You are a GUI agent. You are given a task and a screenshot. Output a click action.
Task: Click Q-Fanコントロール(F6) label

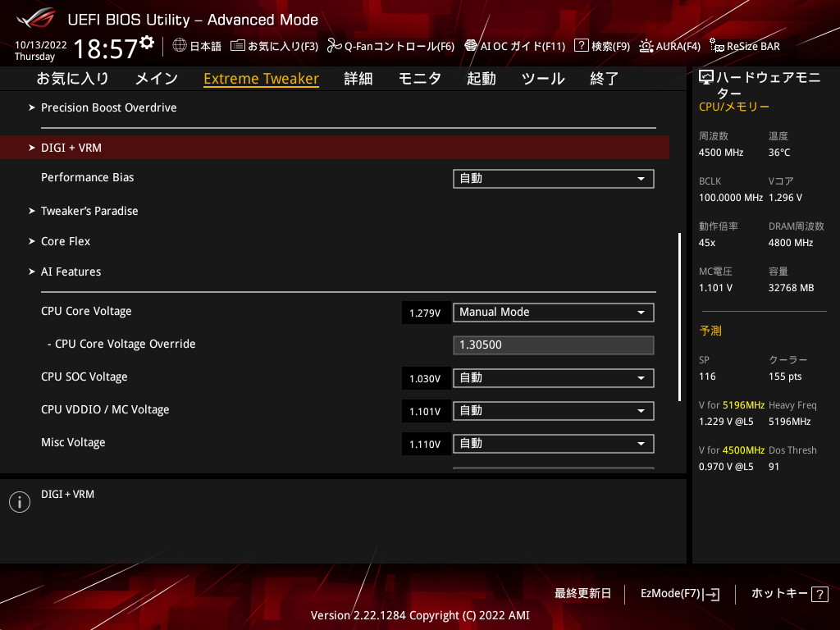pyautogui.click(x=399, y=46)
